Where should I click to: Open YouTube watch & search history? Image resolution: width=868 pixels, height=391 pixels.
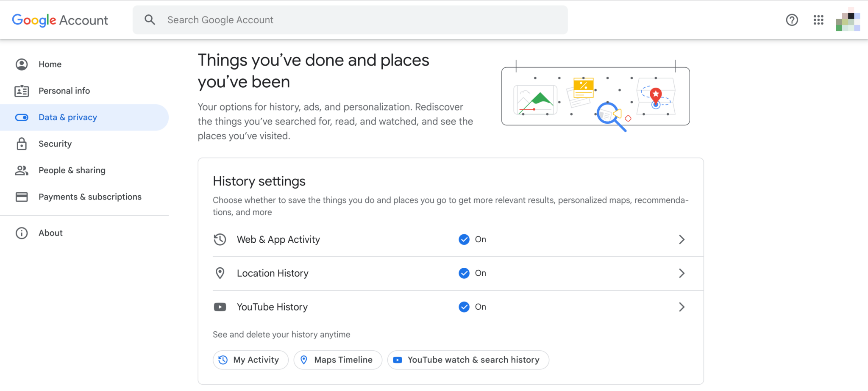point(468,360)
